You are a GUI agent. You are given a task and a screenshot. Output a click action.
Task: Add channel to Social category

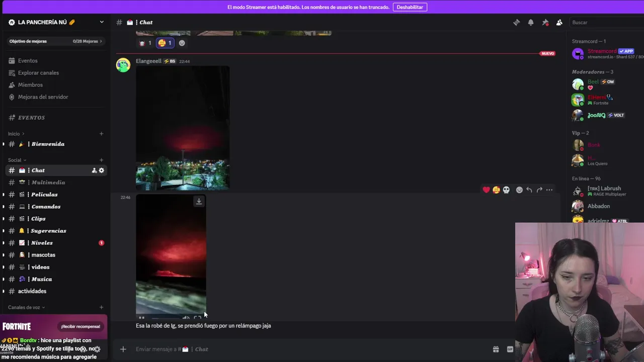pyautogui.click(x=101, y=160)
